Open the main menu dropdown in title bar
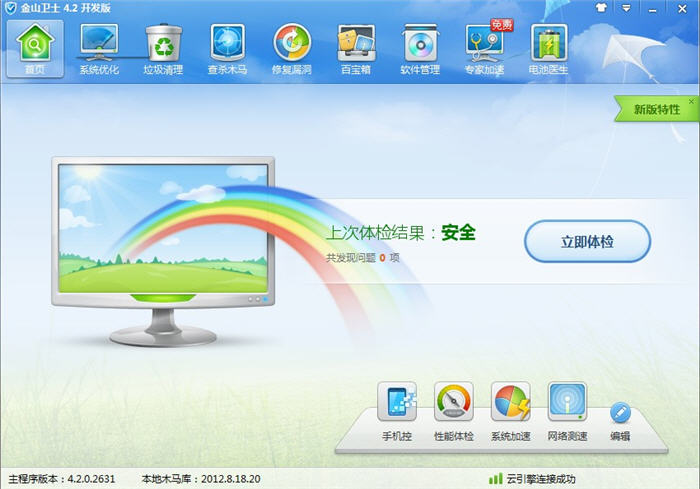Viewport: 700px width, 489px height. tap(626, 8)
